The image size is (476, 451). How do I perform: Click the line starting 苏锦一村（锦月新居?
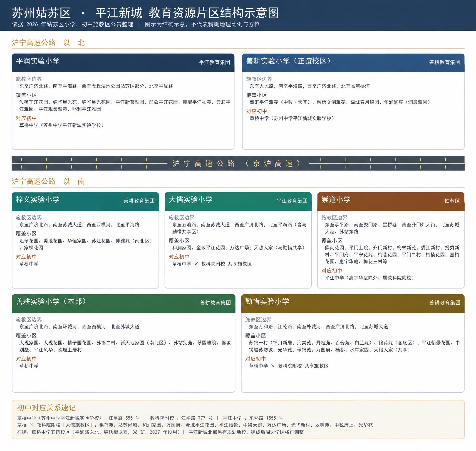[x=354, y=343]
